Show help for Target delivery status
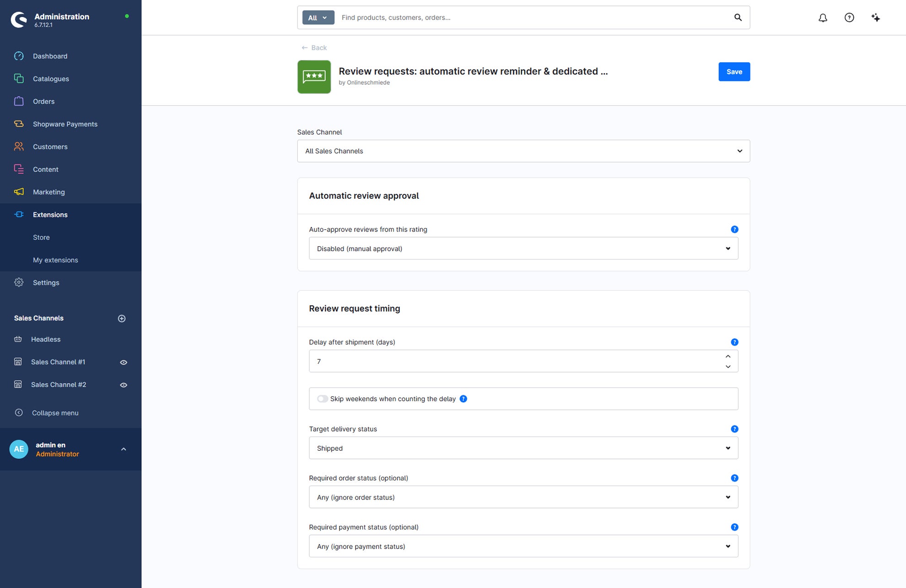The width and height of the screenshot is (906, 588). [x=734, y=429]
